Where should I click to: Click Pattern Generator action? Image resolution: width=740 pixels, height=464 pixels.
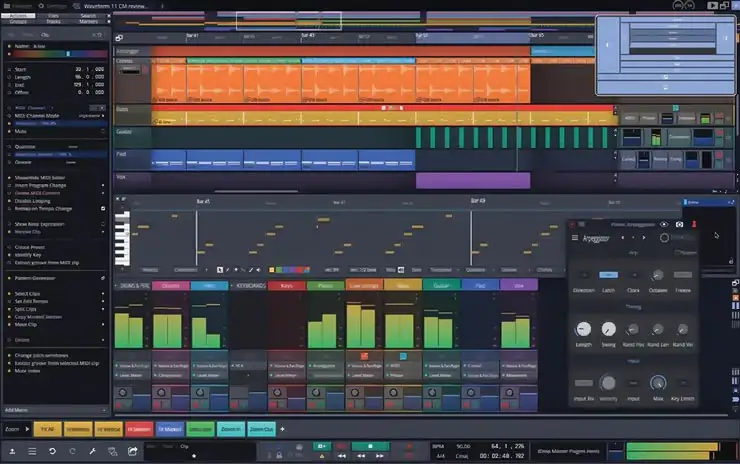coord(35,278)
